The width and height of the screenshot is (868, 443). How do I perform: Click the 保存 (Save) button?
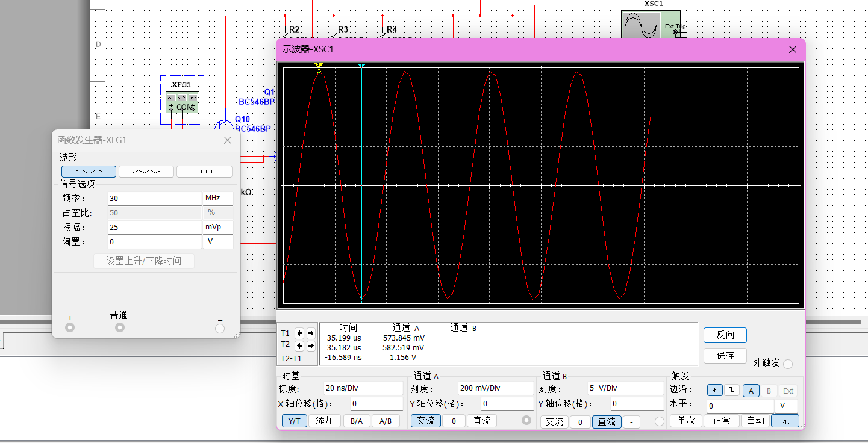pyautogui.click(x=725, y=356)
